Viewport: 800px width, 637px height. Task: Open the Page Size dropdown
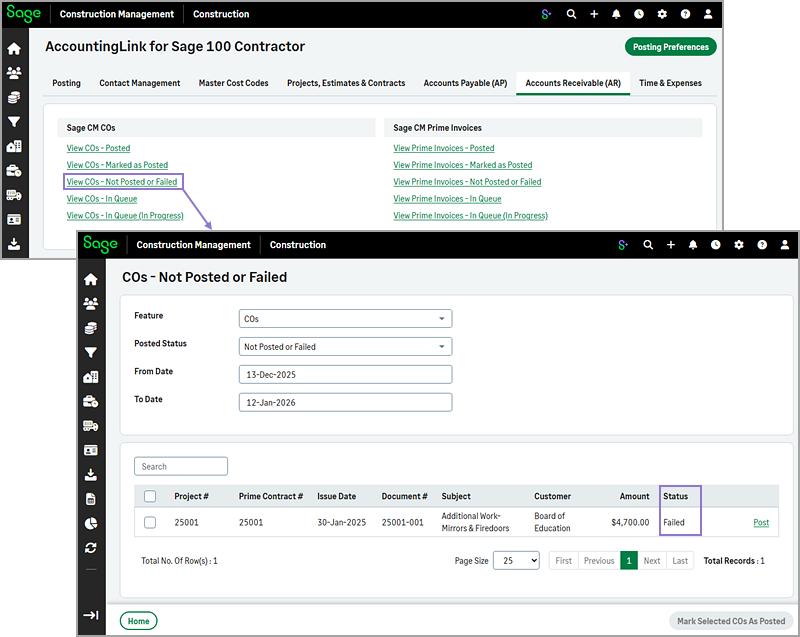517,561
